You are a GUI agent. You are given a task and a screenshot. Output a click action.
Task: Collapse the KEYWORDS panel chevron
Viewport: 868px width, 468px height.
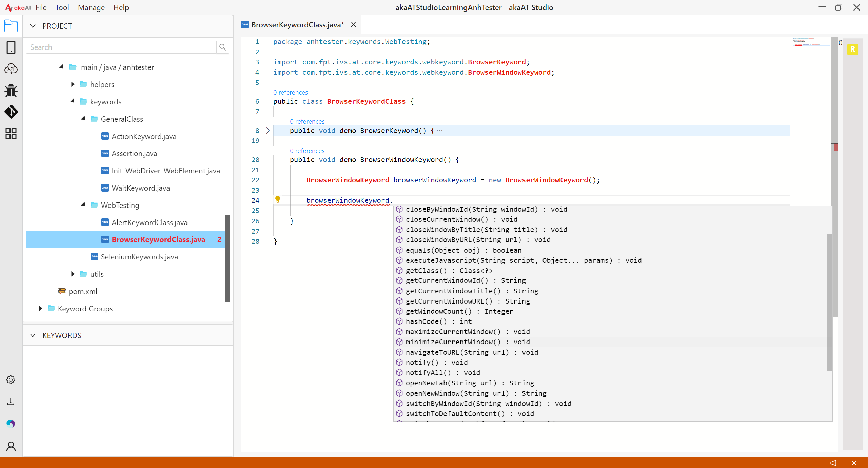[x=33, y=335]
